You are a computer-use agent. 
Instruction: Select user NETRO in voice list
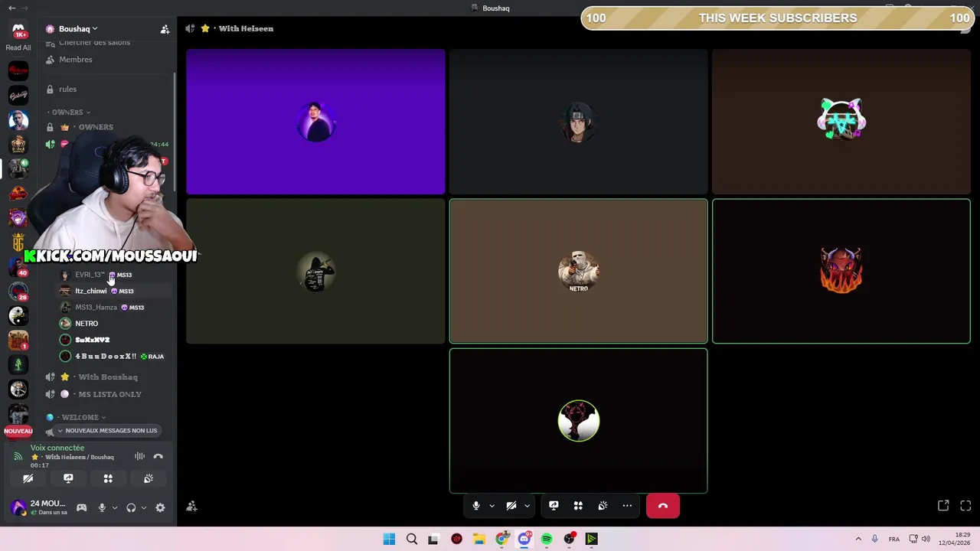[87, 324]
